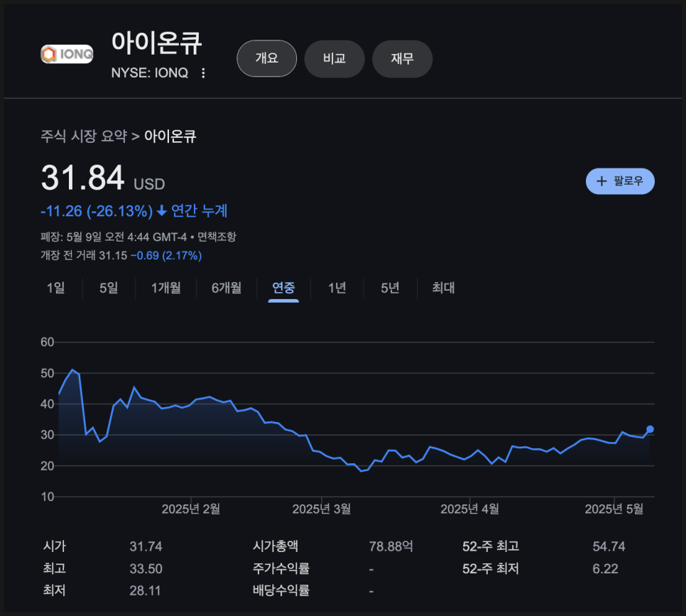
Task: Open the 면책조항 disclaimer link
Action: 217,237
